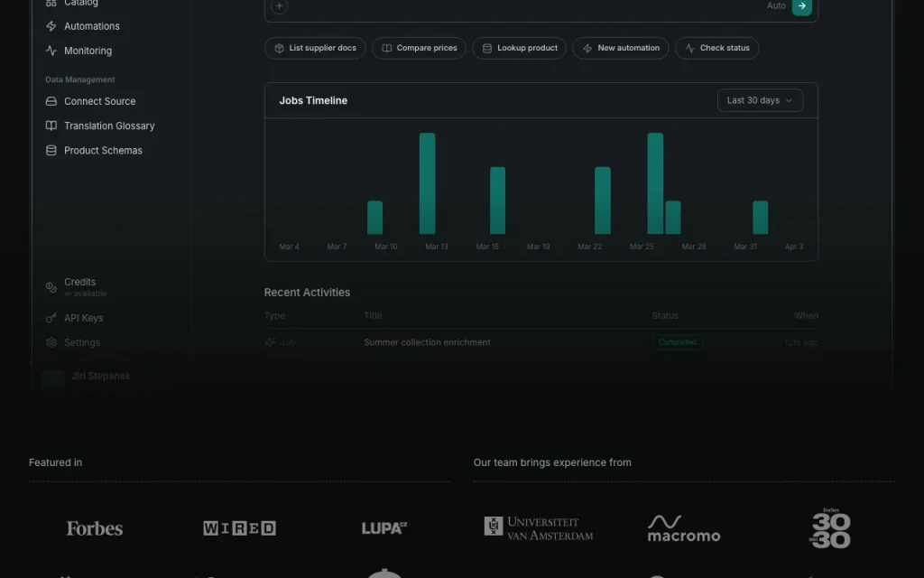Open the Automations lightning icon
The height and width of the screenshot is (578, 924).
click(x=51, y=26)
